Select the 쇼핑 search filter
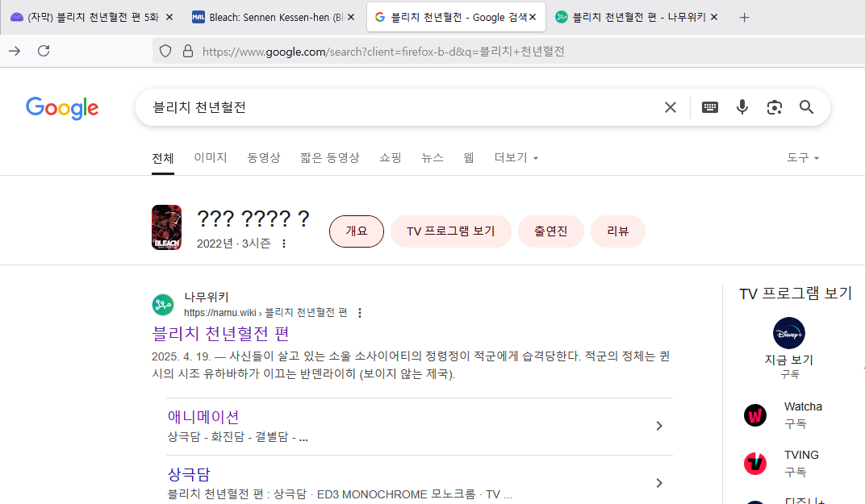The width and height of the screenshot is (865, 504). click(x=391, y=158)
